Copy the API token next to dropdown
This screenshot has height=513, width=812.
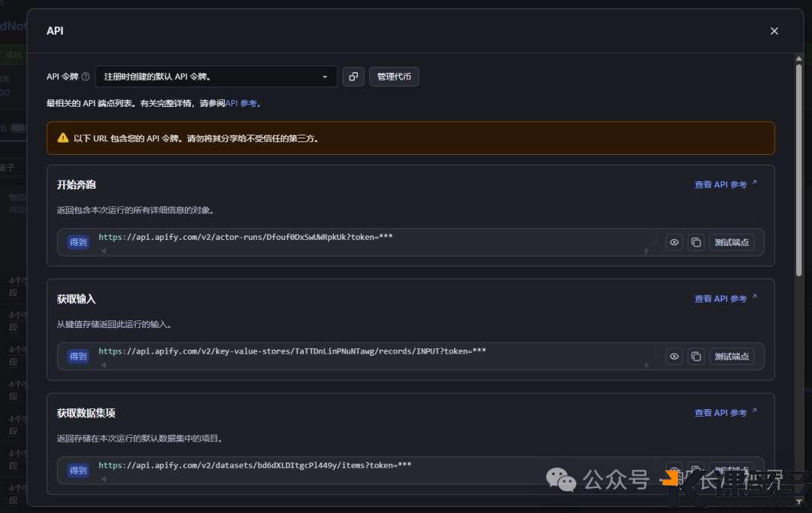(353, 77)
